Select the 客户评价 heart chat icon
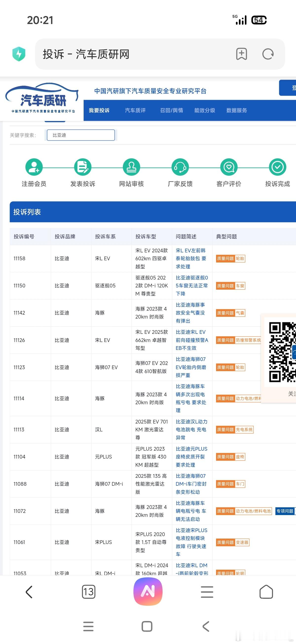The width and height of the screenshot is (296, 644). click(229, 167)
